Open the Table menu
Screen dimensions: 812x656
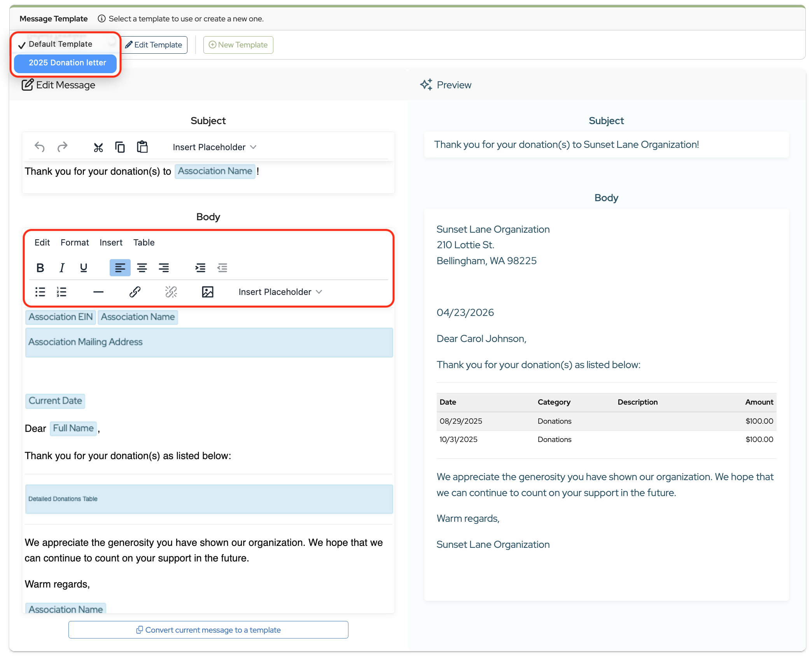tap(144, 242)
